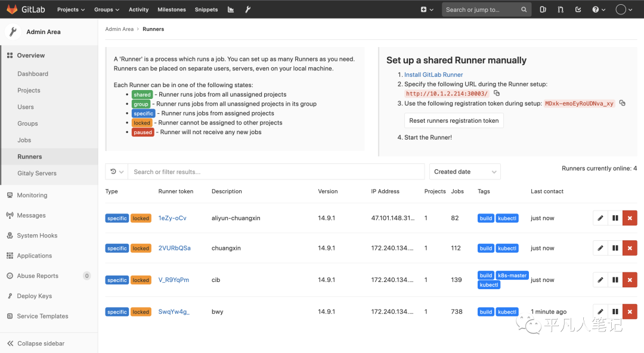Image resolution: width=644 pixels, height=353 pixels.
Task: Open the issues icon in top bar
Action: [543, 10]
